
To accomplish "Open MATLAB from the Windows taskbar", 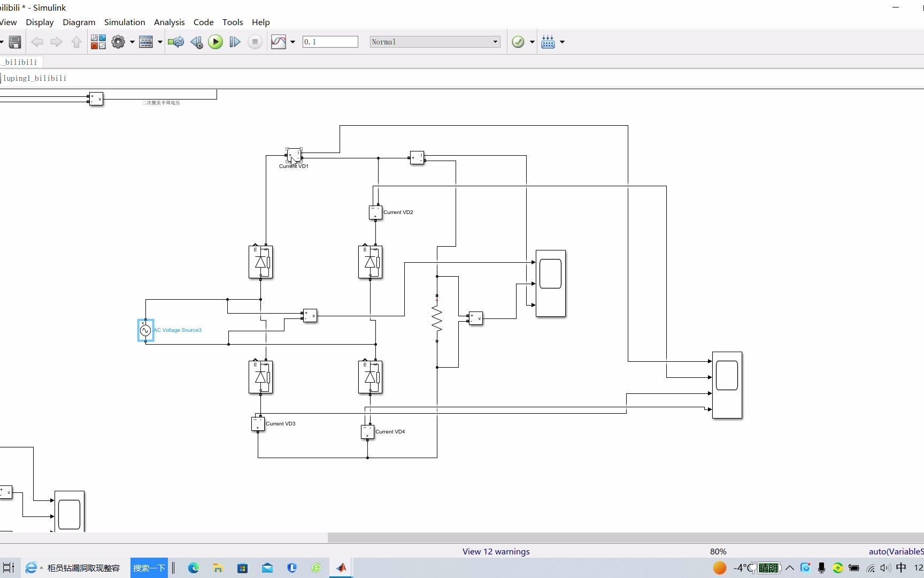I will pyautogui.click(x=341, y=568).
